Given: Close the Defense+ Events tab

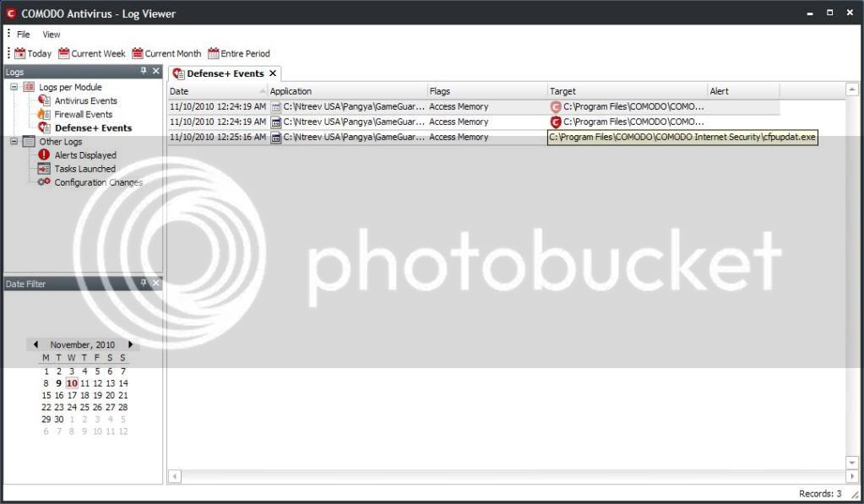Looking at the screenshot, I should (x=273, y=73).
